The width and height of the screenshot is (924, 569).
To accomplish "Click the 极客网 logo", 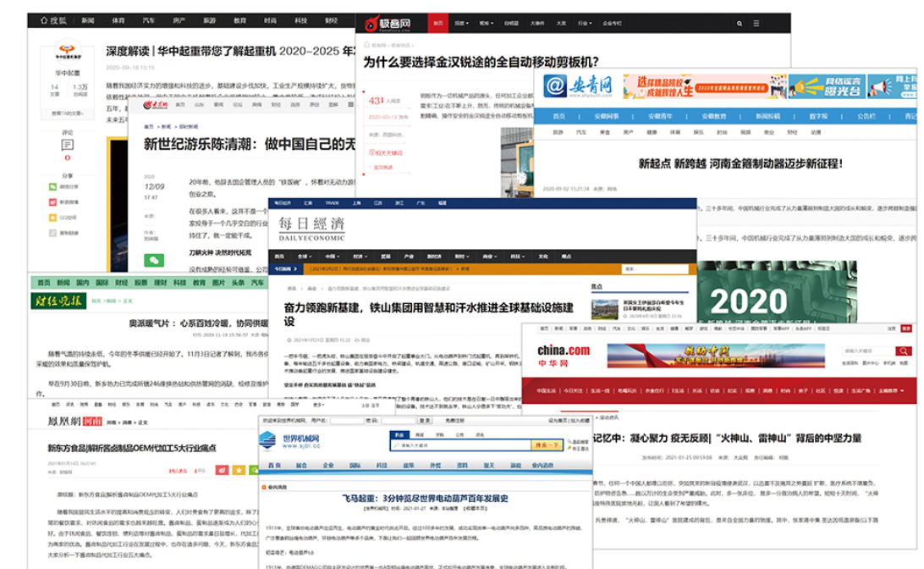I will point(388,24).
